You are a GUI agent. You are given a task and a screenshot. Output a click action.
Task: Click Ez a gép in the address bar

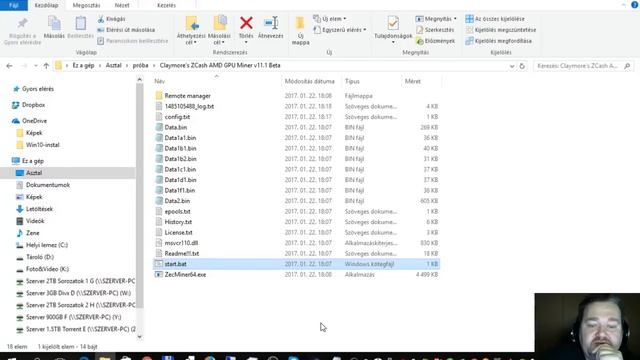[83, 65]
